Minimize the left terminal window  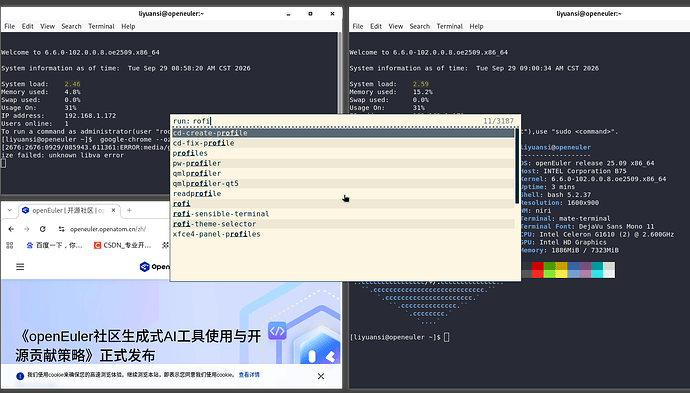pos(289,14)
